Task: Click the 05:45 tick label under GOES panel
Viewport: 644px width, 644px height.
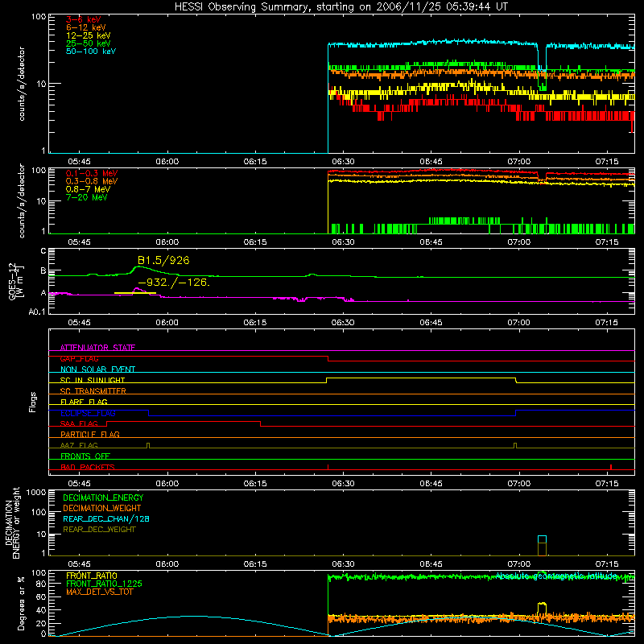Action: 79,323
